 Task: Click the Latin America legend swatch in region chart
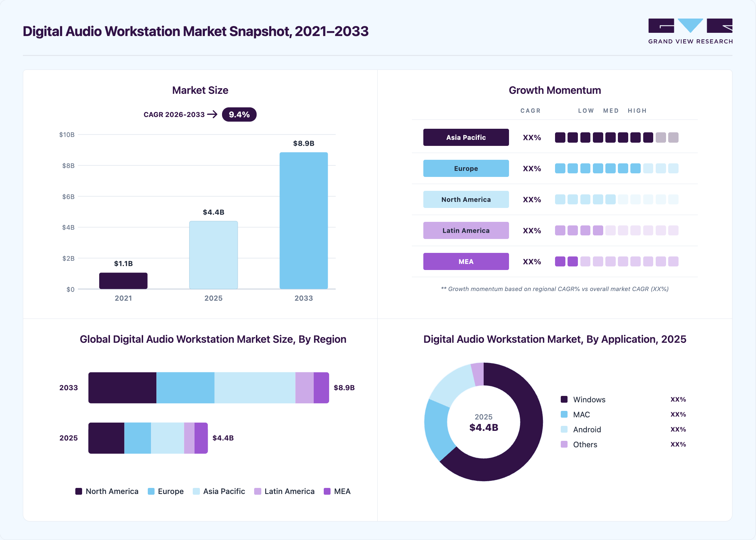pyautogui.click(x=257, y=491)
